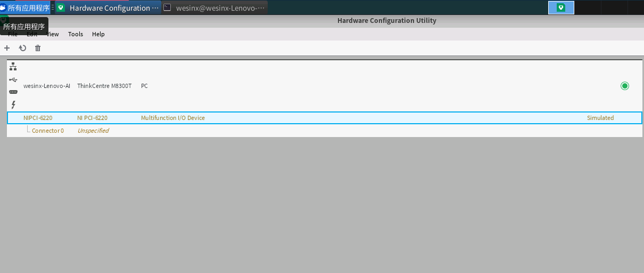The height and width of the screenshot is (273, 644).
Task: Click the lightning bolt icon
Action: tap(13, 105)
